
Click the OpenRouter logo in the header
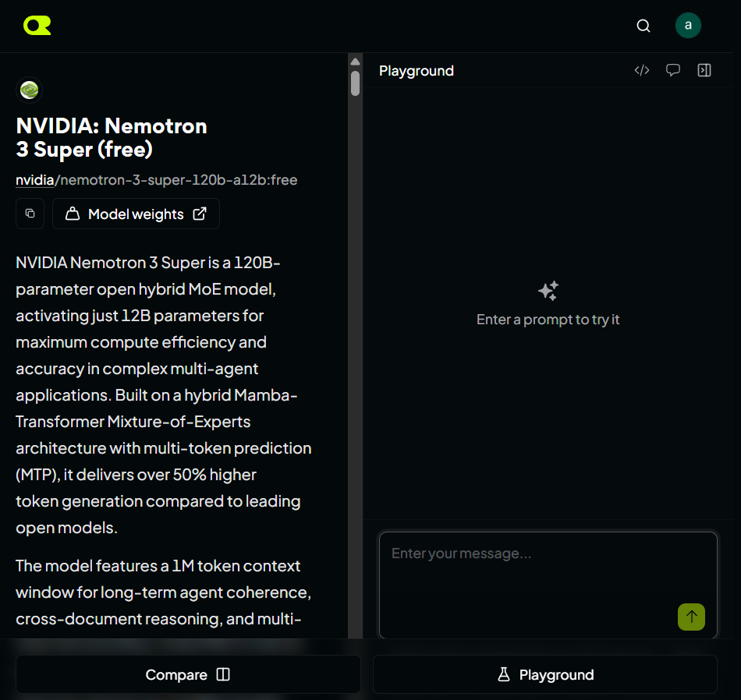37,26
